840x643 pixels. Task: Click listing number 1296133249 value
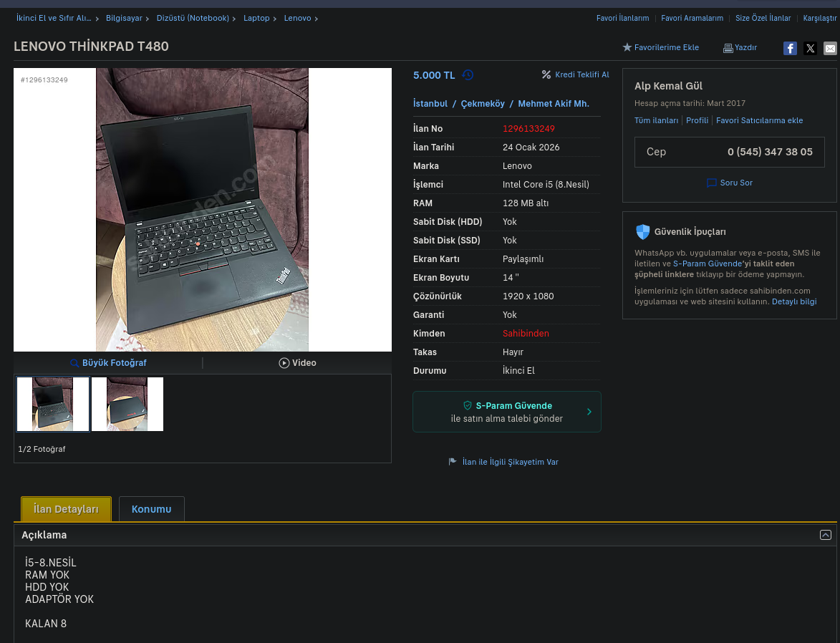[x=528, y=129]
